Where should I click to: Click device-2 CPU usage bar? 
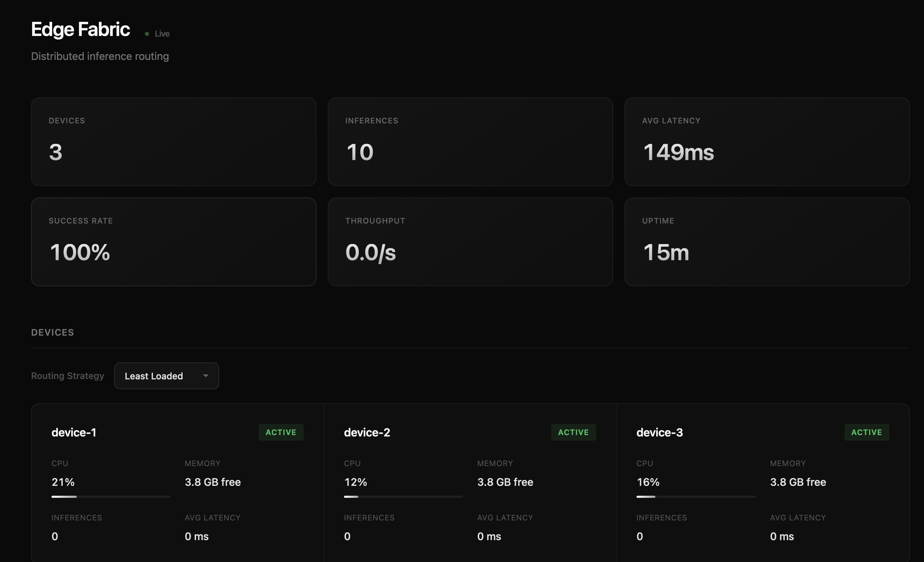coord(403,496)
